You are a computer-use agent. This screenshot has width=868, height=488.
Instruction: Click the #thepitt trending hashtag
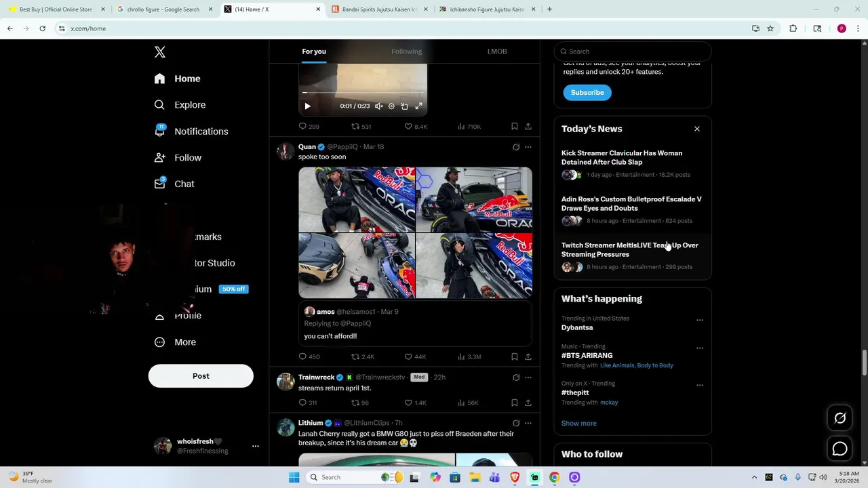(x=575, y=393)
